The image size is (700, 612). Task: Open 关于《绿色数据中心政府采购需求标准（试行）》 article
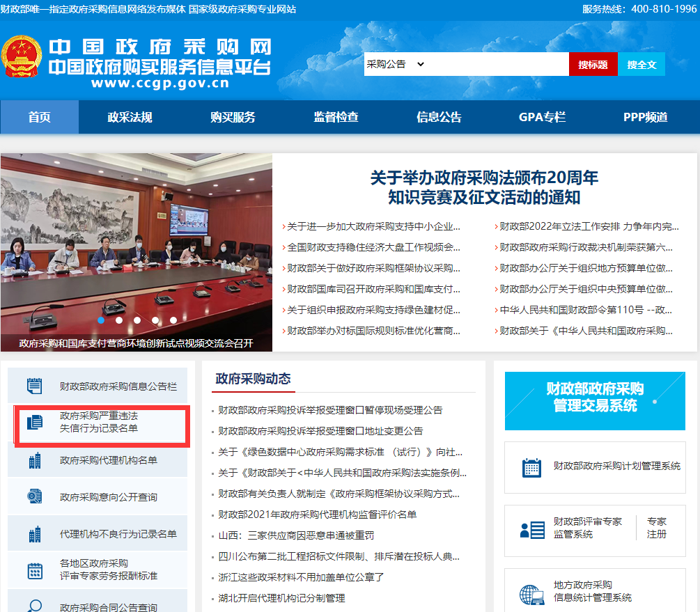[340, 452]
